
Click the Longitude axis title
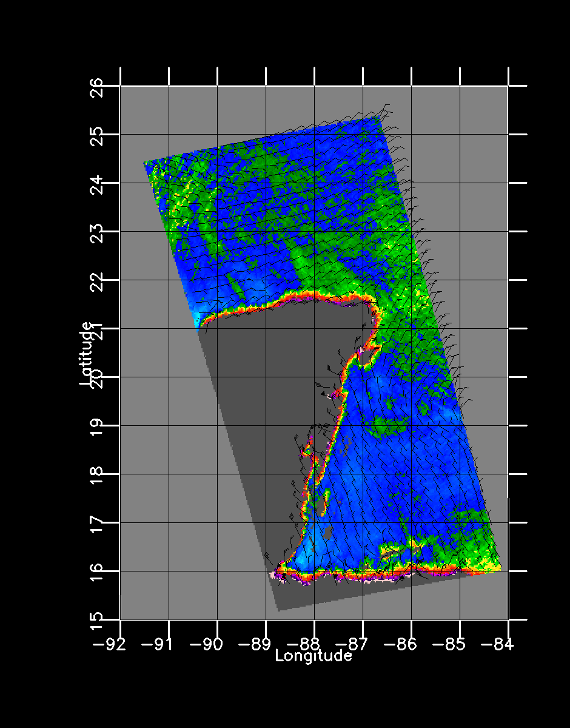(x=313, y=656)
